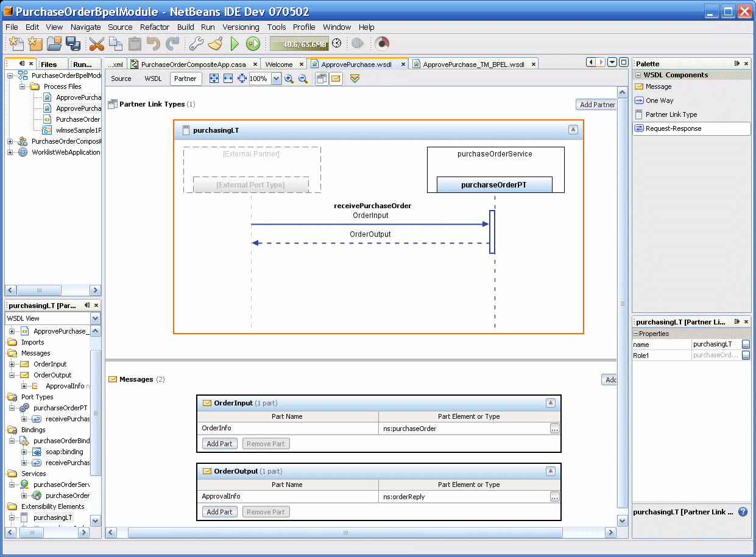
Task: Open the Refactor menu
Action: [x=155, y=27]
